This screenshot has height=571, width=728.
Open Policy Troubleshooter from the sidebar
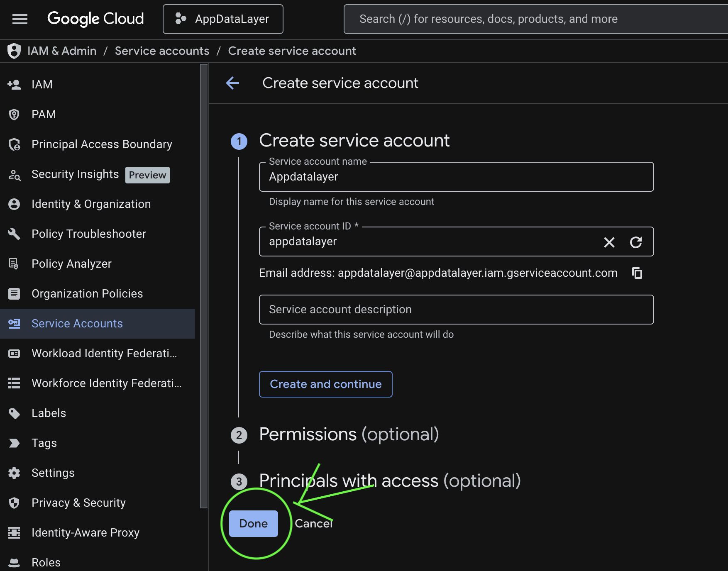point(89,234)
